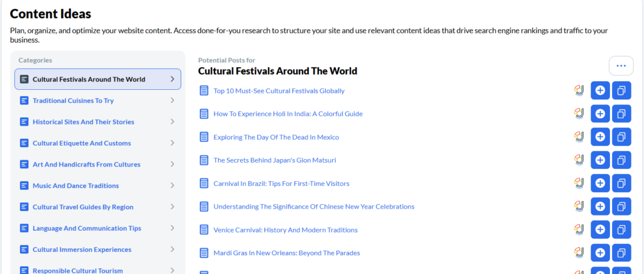The image size is (644, 274).
Task: Click the colorful AI icon for Day Of The Dead
Action: click(x=579, y=137)
